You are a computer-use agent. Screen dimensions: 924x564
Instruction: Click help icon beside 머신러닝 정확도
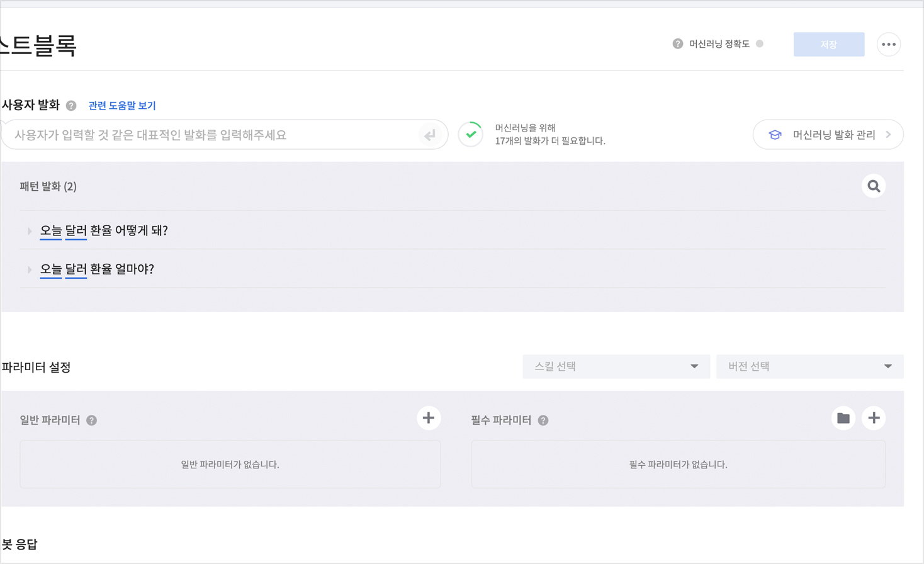[x=677, y=43]
